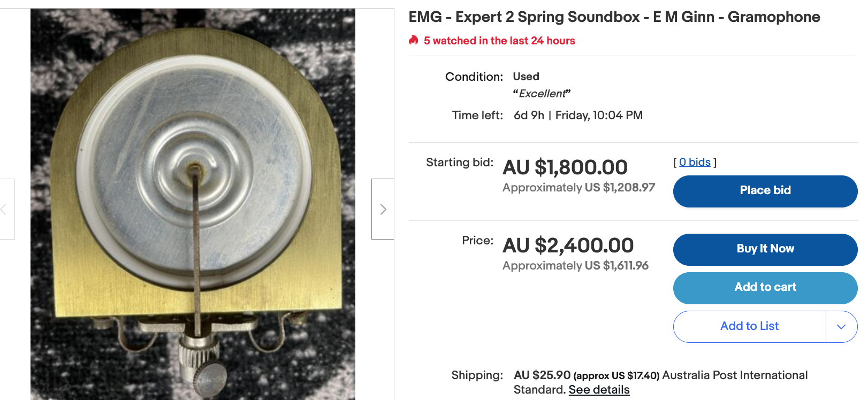The image size is (868, 400).
Task: Click the AU $2,400.00 price
Action: pyautogui.click(x=568, y=245)
